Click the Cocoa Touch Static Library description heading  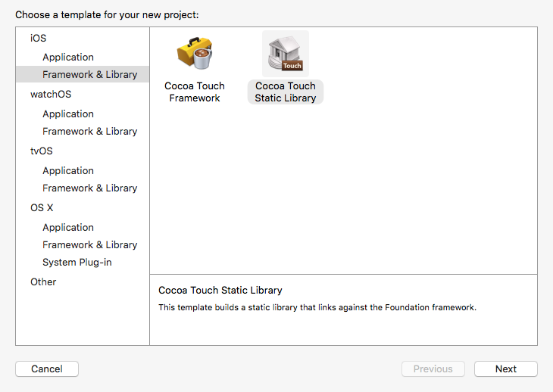tap(220, 290)
